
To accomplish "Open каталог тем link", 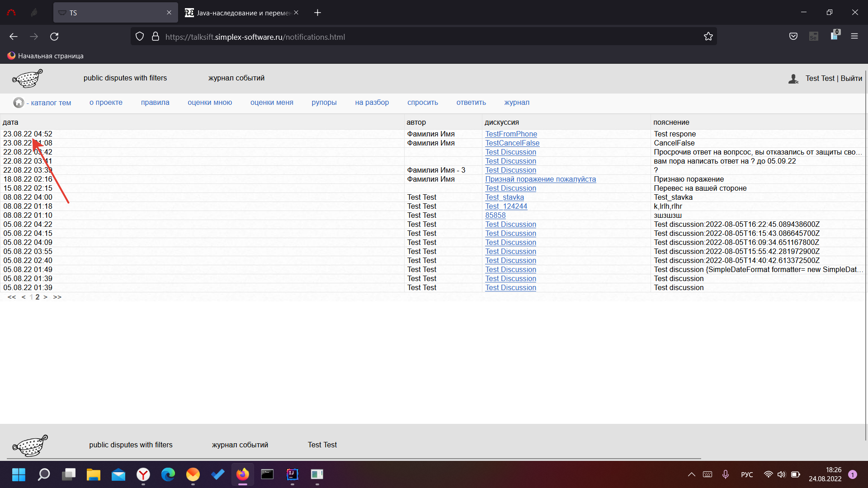I will pos(51,103).
